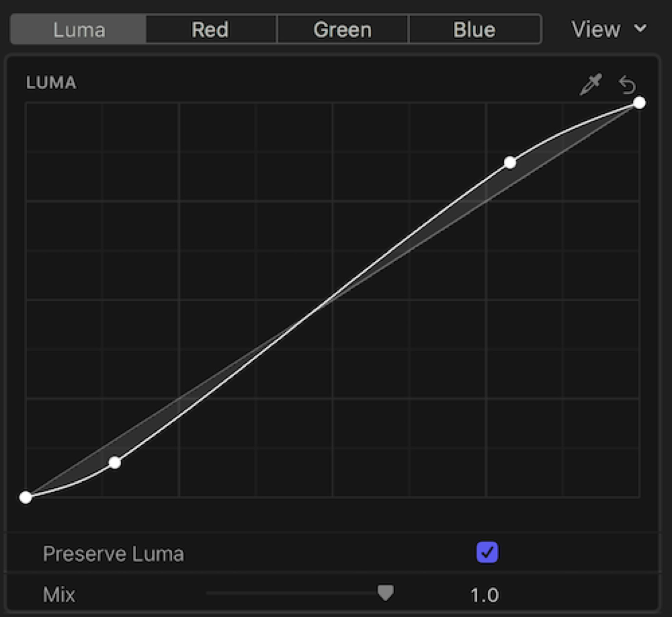Click the chevron arrow beside View
Image resolution: width=672 pixels, height=617 pixels.
[641, 28]
